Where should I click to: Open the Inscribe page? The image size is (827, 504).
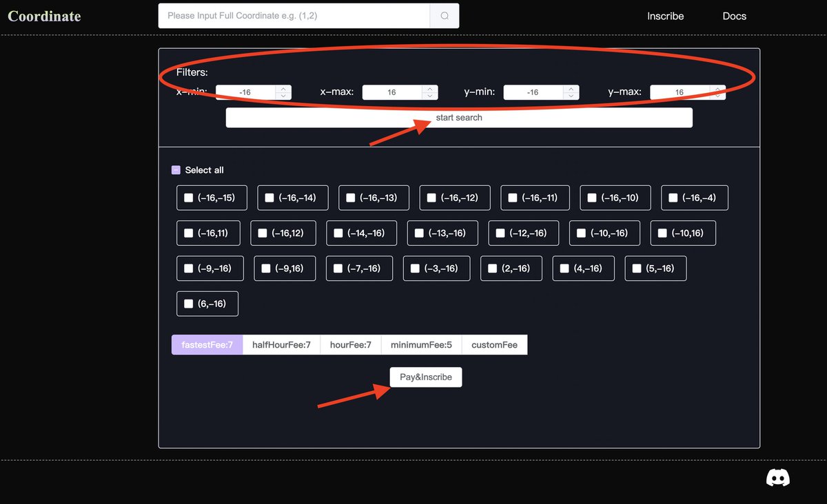coord(666,16)
